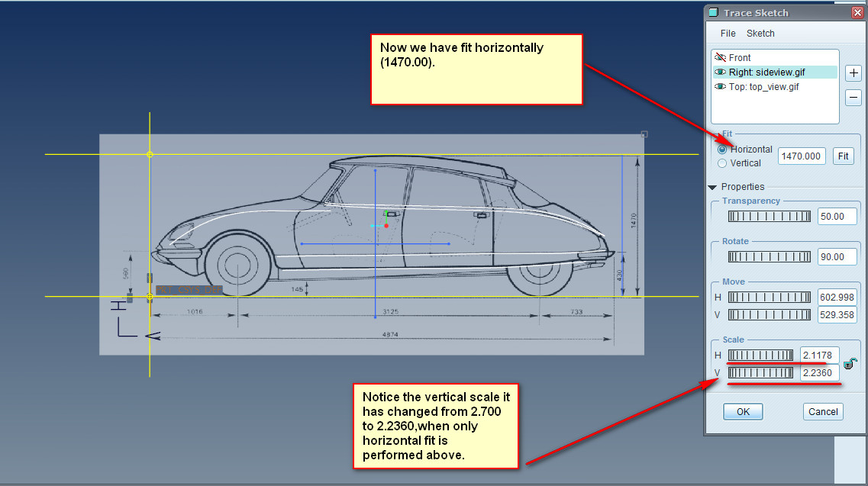Click the image corner resize handle
Screen dimensions: 868x486
[x=644, y=134]
